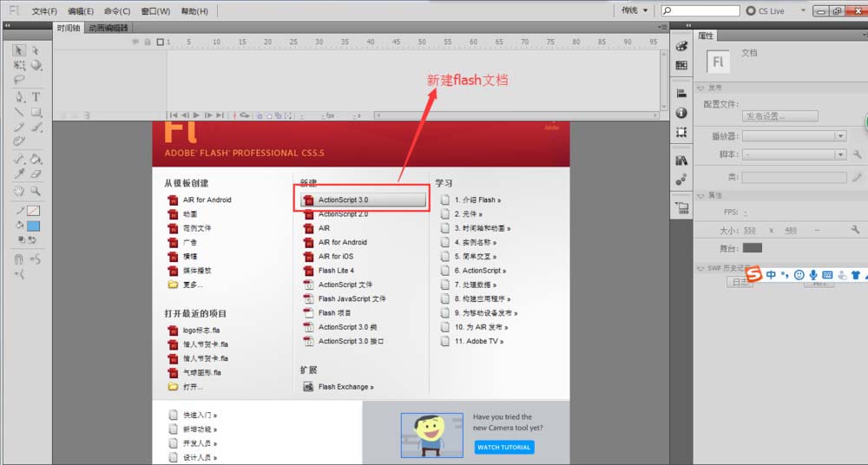The width and height of the screenshot is (868, 465).
Task: Select the Free Transform tool
Action: [x=19, y=65]
